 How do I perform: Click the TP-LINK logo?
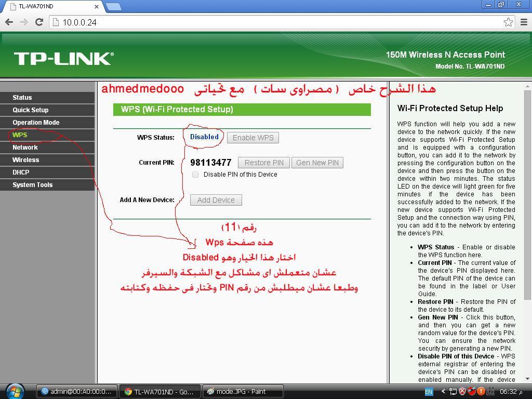point(64,58)
